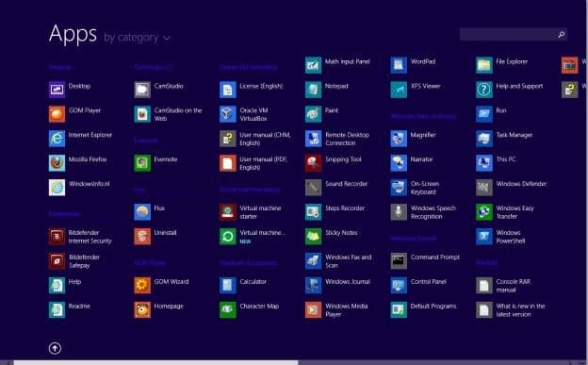Open User manual (PDF, English)
This screenshot has height=365, width=588.
(x=254, y=163)
